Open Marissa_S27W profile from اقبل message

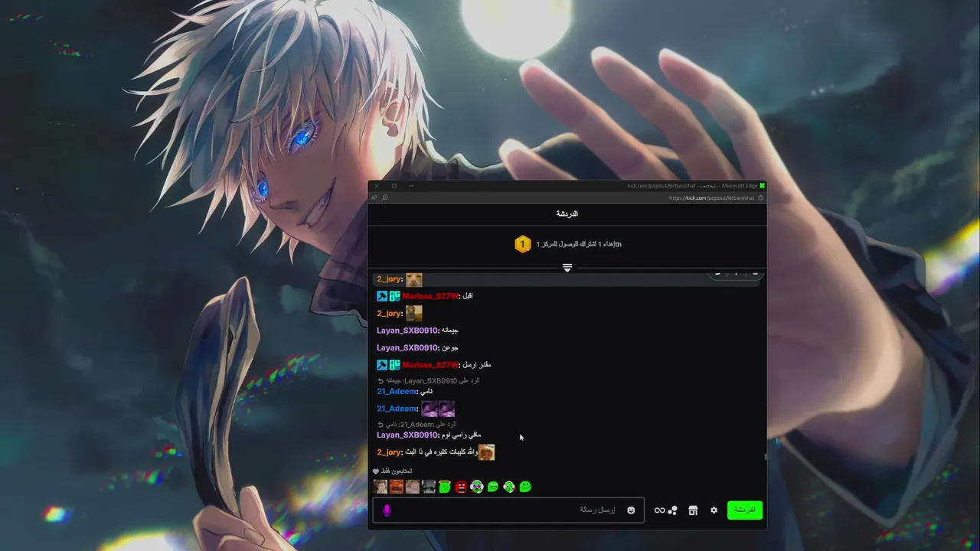click(x=430, y=296)
